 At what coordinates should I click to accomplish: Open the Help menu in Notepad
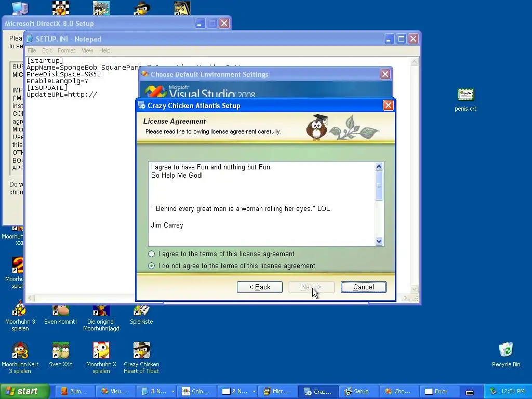click(x=104, y=50)
